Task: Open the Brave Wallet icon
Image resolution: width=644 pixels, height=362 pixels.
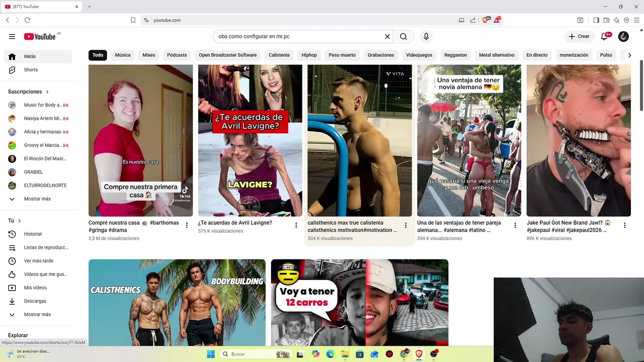Action: [x=606, y=20]
